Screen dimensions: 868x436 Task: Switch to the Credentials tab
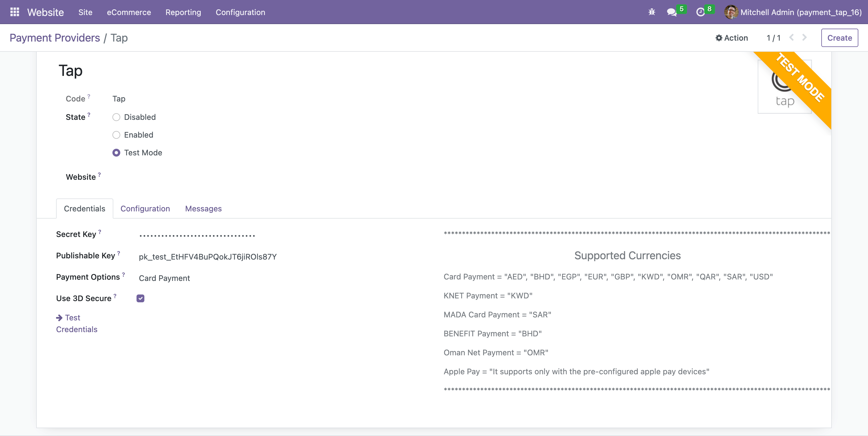tap(85, 209)
